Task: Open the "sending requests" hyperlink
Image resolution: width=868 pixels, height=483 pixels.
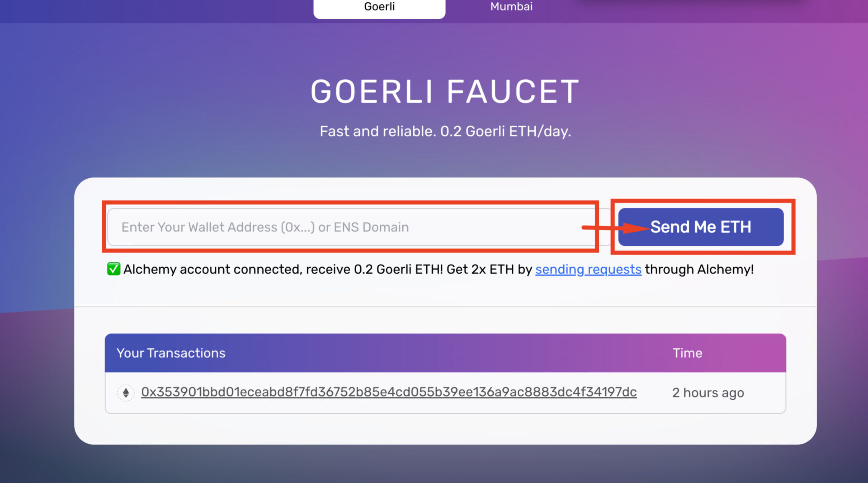Action: pyautogui.click(x=588, y=269)
